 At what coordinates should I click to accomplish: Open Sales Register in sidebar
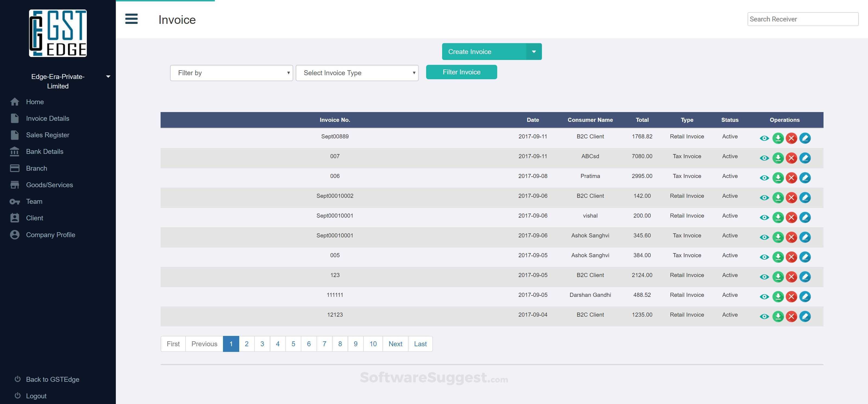coord(47,135)
